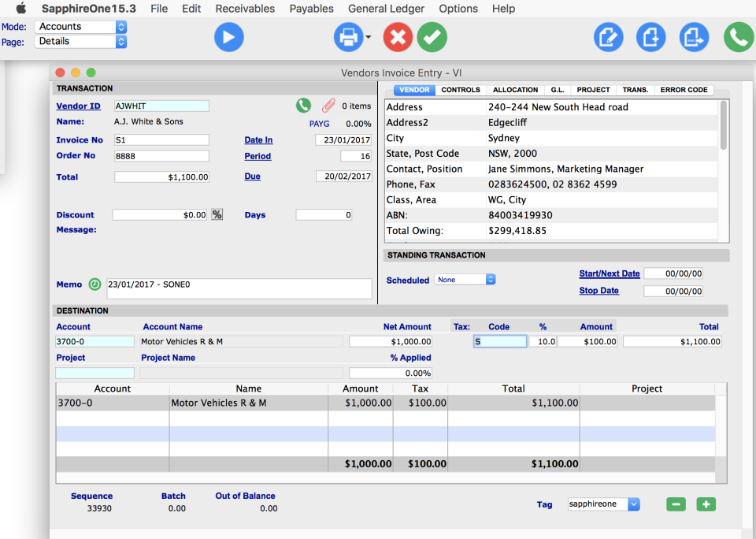
Task: Open the SapphireOne15.3 application menu
Action: 89,8
